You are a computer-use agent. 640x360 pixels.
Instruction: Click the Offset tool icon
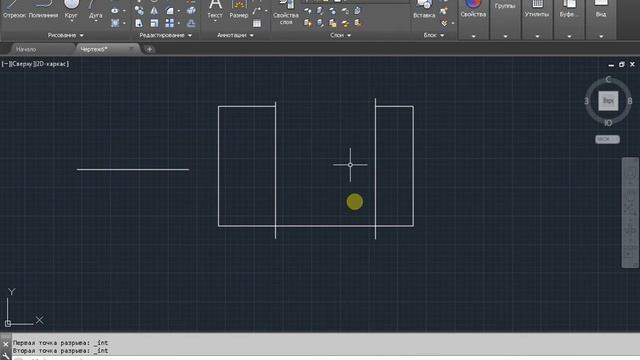click(x=191, y=23)
